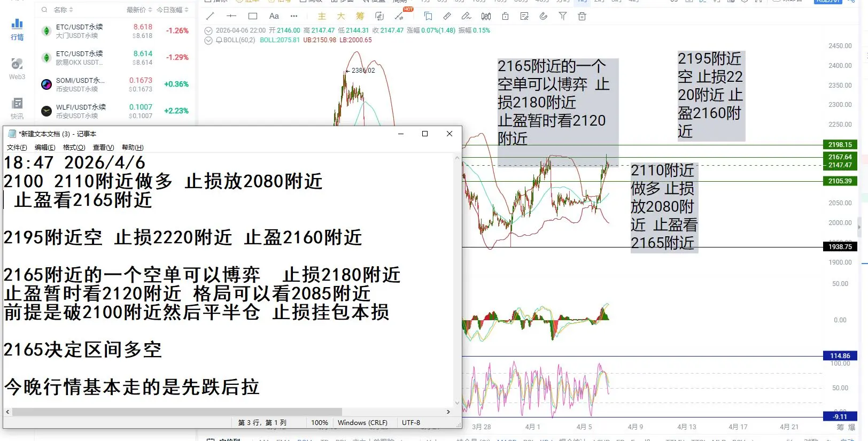
Task: Click the search icon in watchlist header
Action: pos(44,10)
